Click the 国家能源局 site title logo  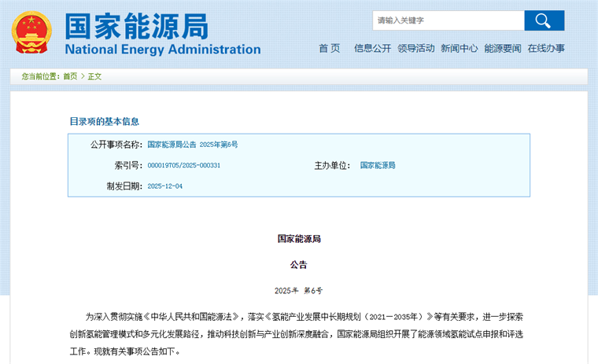137,25
